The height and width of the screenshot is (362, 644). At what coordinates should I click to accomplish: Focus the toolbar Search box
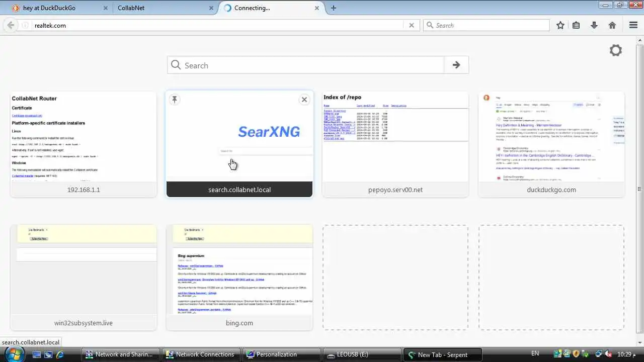tap(487, 25)
